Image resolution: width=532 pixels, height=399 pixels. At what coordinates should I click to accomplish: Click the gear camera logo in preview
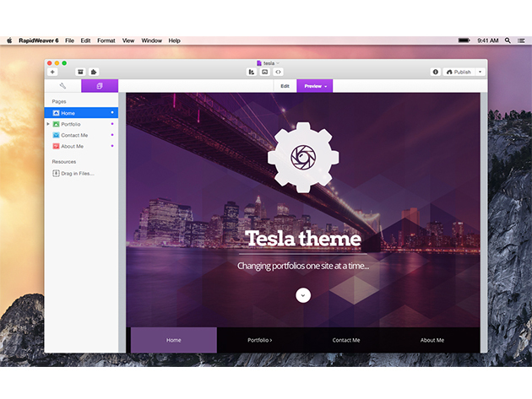(x=303, y=157)
